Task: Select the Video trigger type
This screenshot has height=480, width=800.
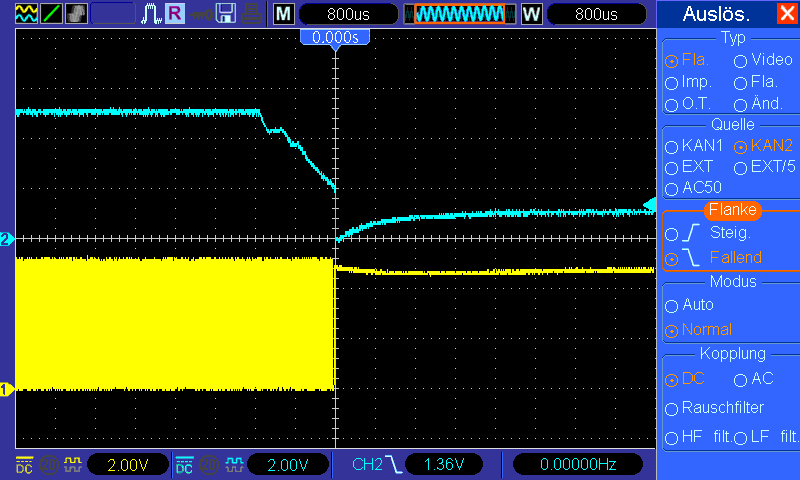Action: 763,60
